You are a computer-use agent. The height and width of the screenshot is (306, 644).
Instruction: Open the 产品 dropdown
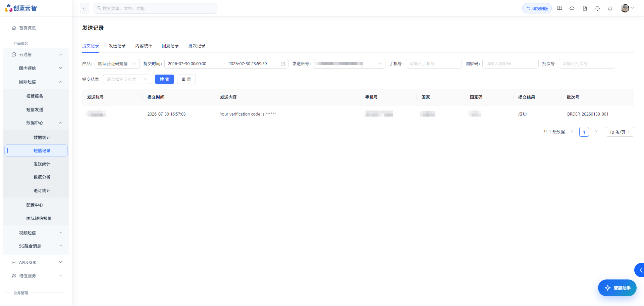click(x=117, y=64)
